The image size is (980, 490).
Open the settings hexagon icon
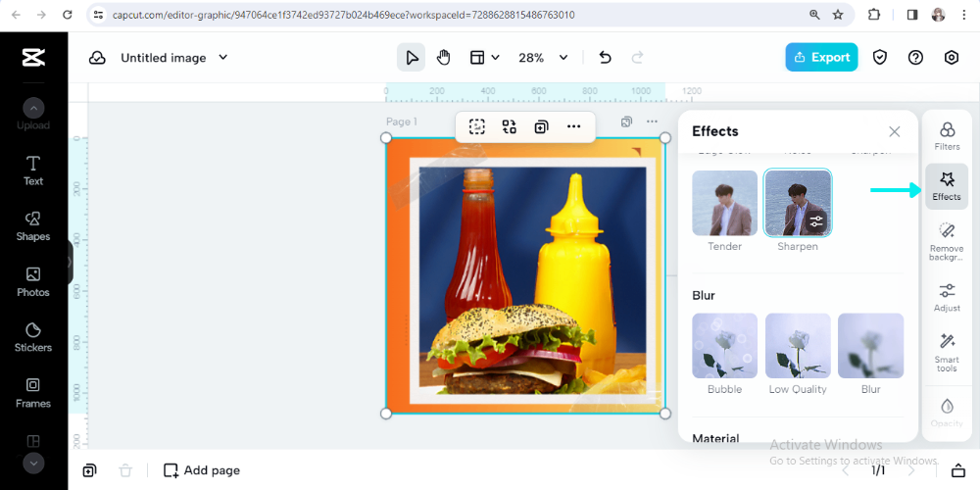click(x=952, y=58)
